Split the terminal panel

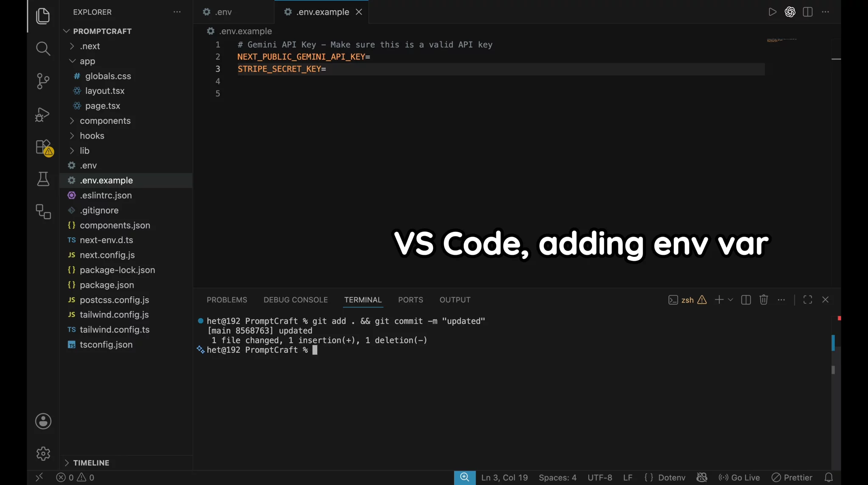coord(746,300)
